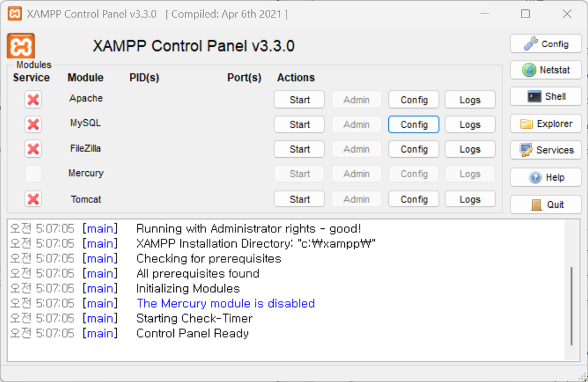Click the Module column header
The width and height of the screenshot is (588, 382).
pyautogui.click(x=86, y=77)
